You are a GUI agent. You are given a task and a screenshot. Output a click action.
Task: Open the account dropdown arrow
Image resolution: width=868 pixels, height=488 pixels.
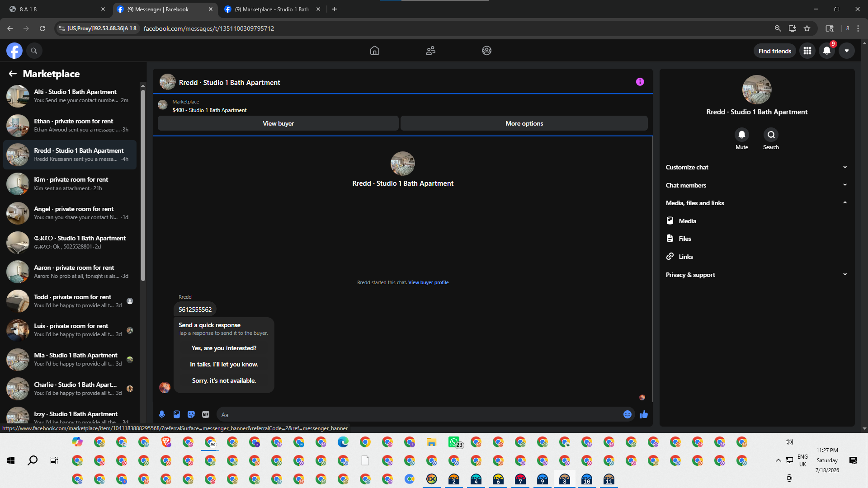point(847,51)
